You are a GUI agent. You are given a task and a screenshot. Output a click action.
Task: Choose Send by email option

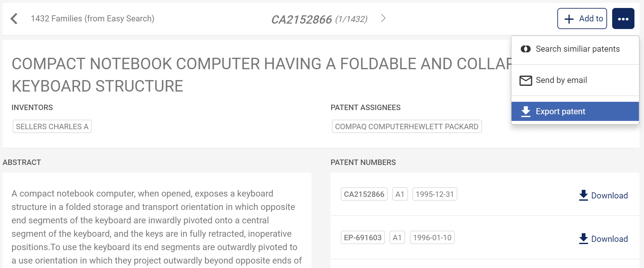(x=561, y=80)
